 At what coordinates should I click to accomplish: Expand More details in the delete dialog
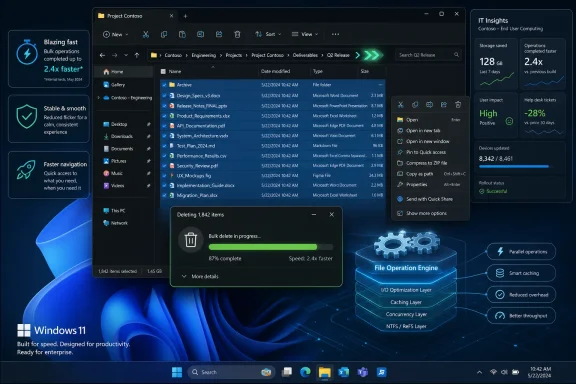[200, 276]
